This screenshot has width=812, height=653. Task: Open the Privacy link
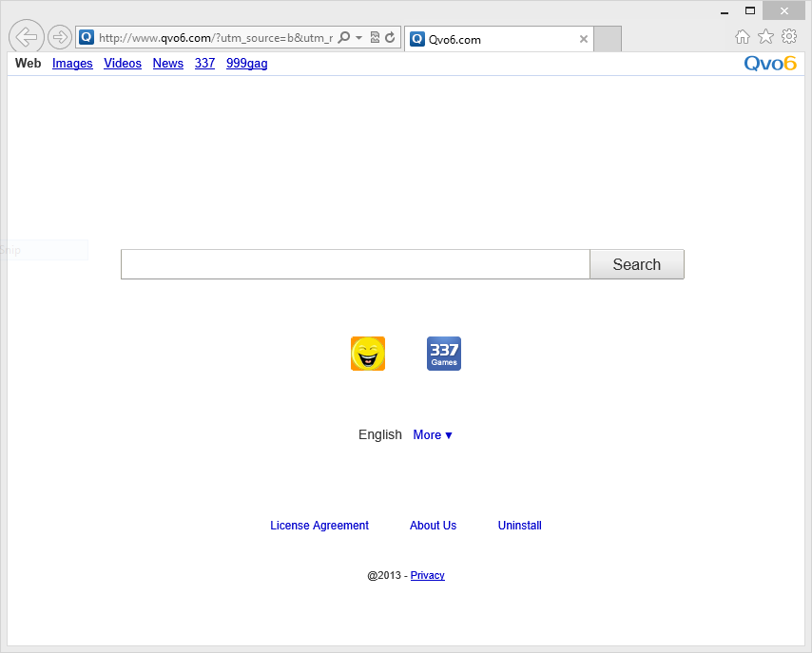(x=427, y=575)
